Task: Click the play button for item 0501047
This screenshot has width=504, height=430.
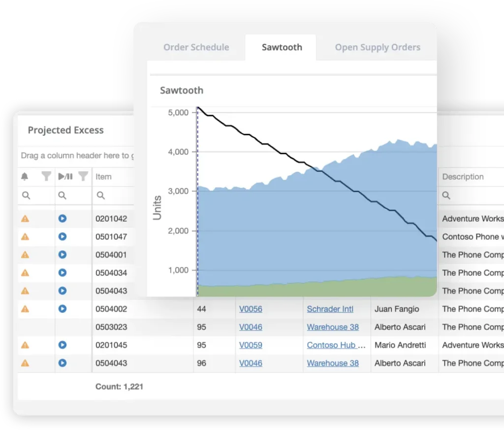Action: click(63, 236)
